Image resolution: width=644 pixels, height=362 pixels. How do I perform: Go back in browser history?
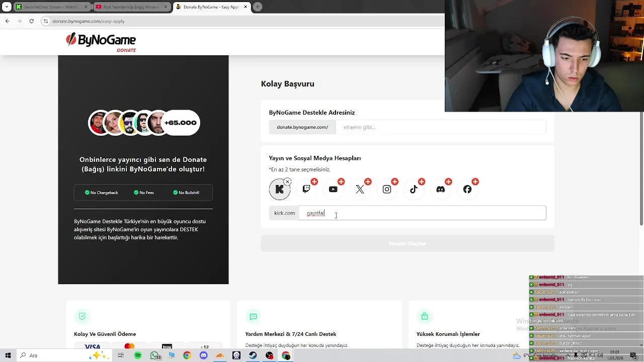tap(7, 21)
